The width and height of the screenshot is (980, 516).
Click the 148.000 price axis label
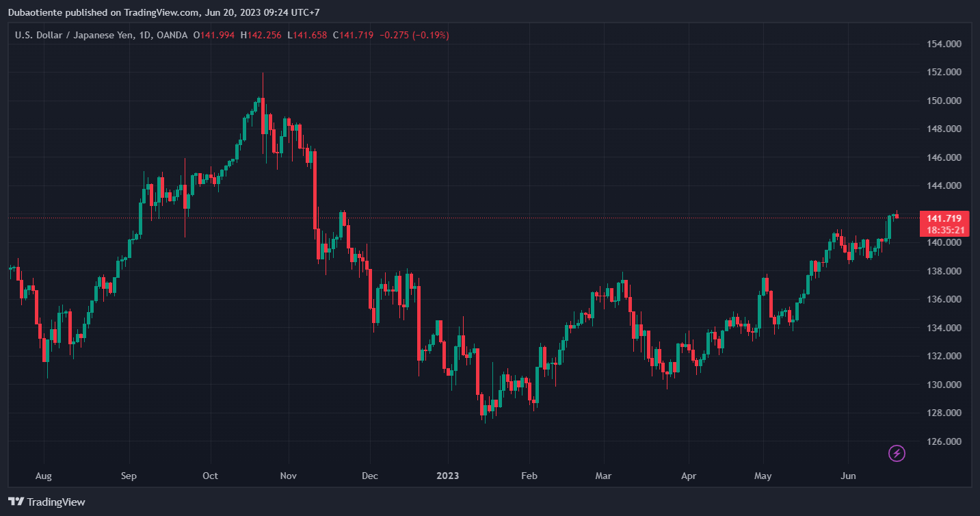tap(943, 129)
